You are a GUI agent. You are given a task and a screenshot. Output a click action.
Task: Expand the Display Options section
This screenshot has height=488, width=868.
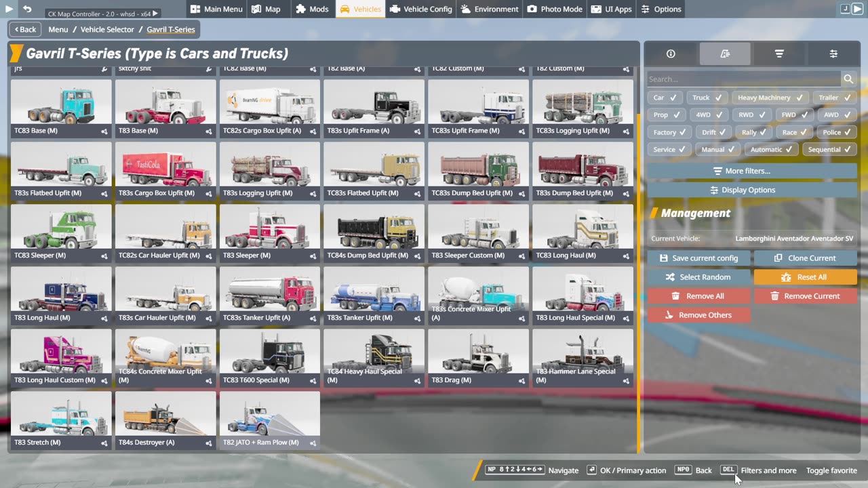[x=752, y=190]
